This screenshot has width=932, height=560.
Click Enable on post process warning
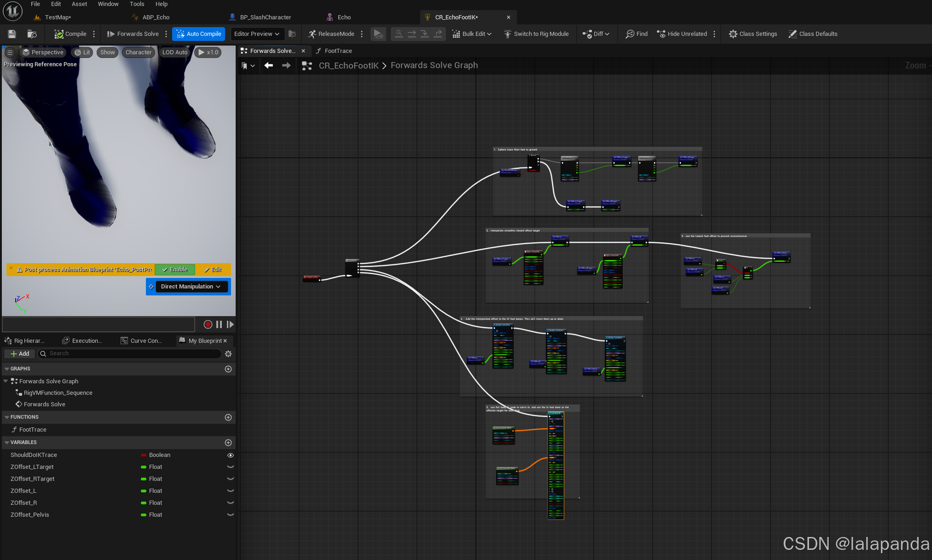coord(175,270)
